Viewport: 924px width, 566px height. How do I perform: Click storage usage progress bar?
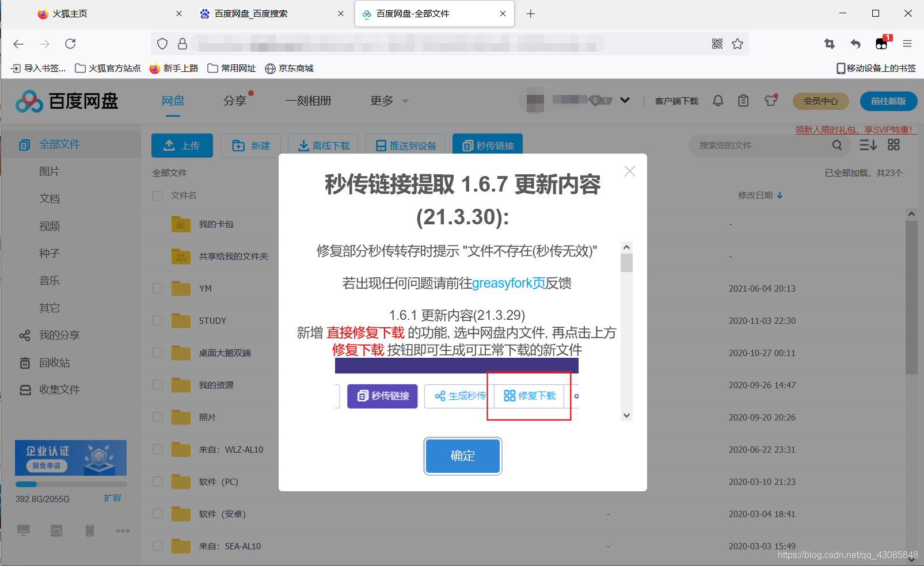point(71,484)
